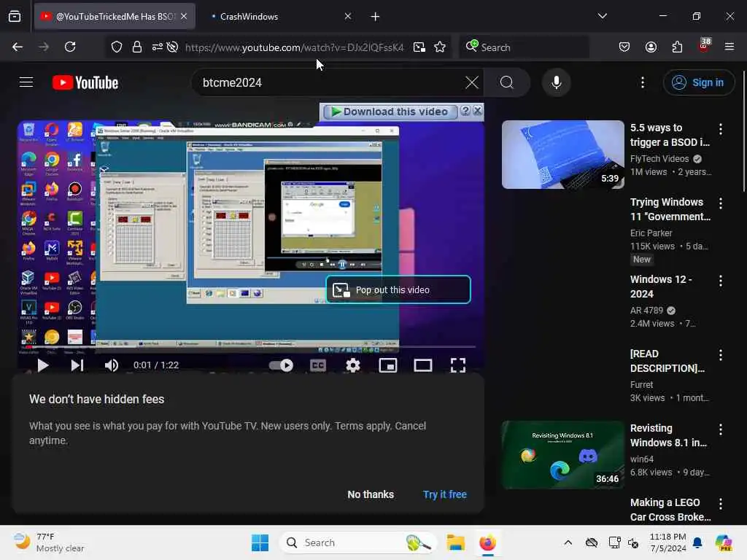Open the Firefox account icon

[x=651, y=47]
